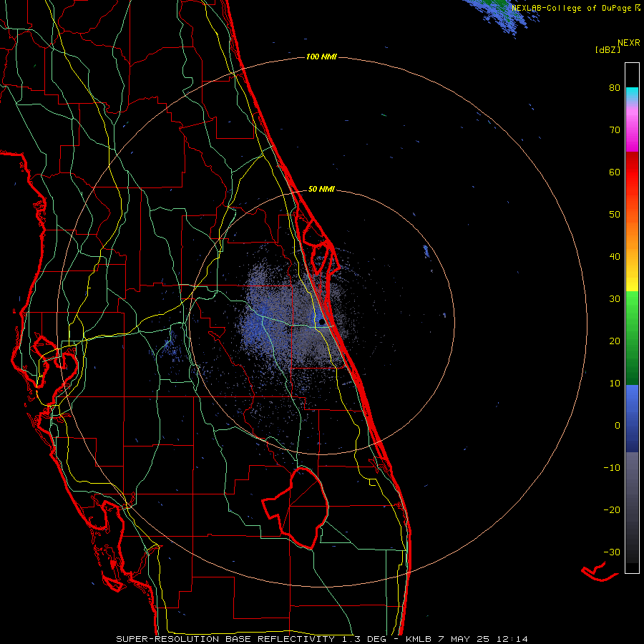644x644 pixels.
Task: Click the -20 dBZ scale value
Action: [x=612, y=509]
